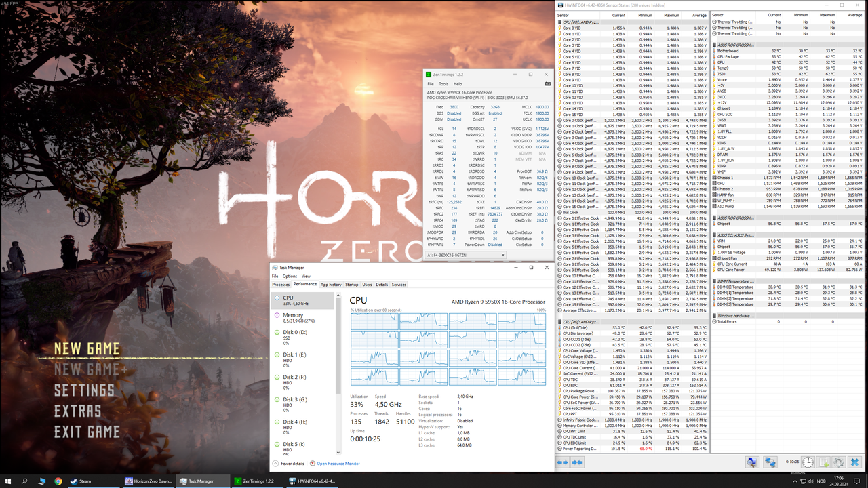
Task: Open SETTINGS in the Horizon game menu
Action: (x=84, y=390)
